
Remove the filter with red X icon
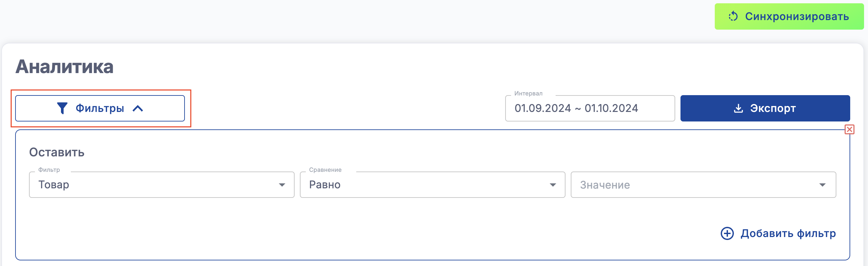point(849,130)
